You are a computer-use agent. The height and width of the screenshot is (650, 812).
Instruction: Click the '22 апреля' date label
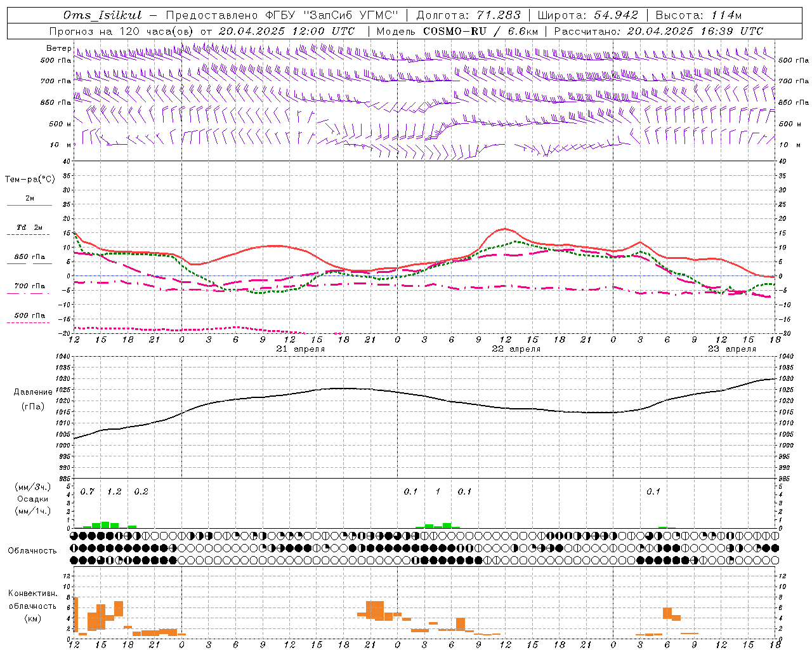516,349
